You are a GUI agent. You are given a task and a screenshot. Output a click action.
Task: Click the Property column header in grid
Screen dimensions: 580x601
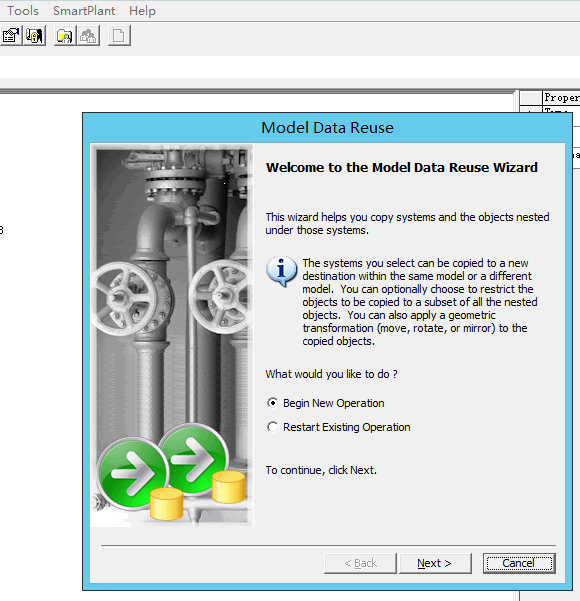[x=561, y=98]
